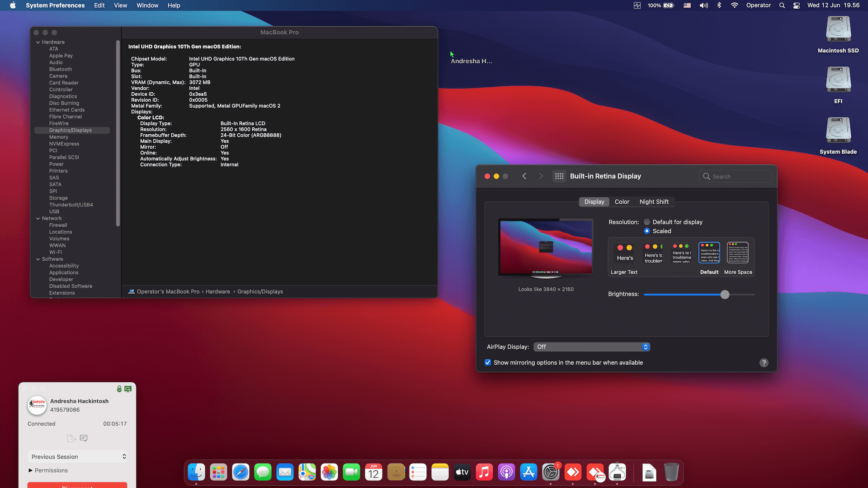Select Wi-Fi under Network in the sidebar
Screen dimensions: 868x488
[56, 252]
